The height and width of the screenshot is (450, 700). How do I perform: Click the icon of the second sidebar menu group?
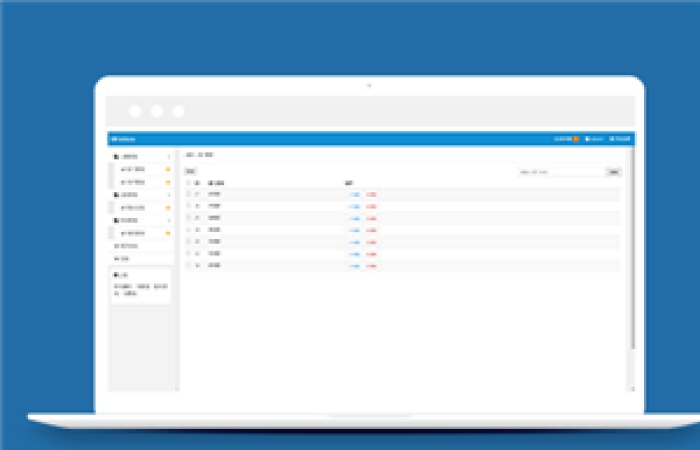(117, 195)
